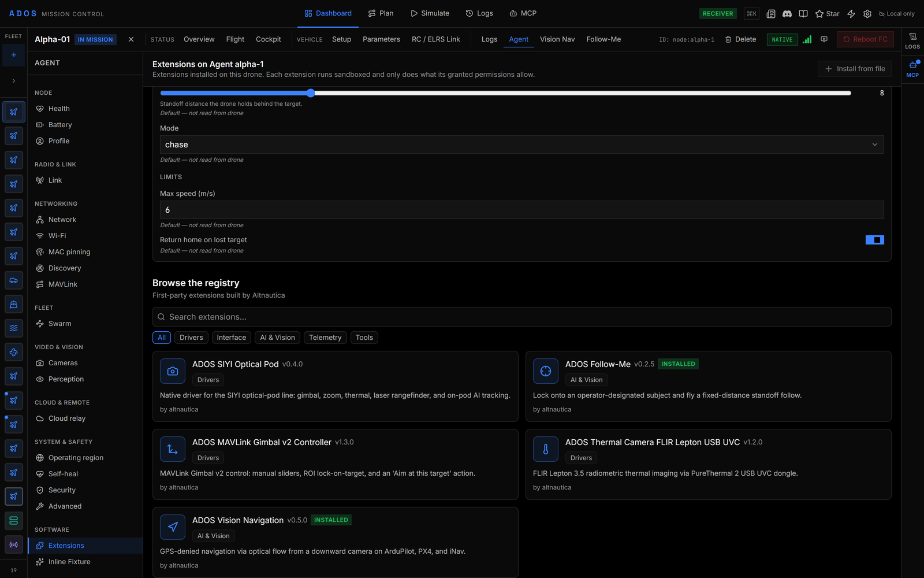Select the All registry filter

pos(162,338)
